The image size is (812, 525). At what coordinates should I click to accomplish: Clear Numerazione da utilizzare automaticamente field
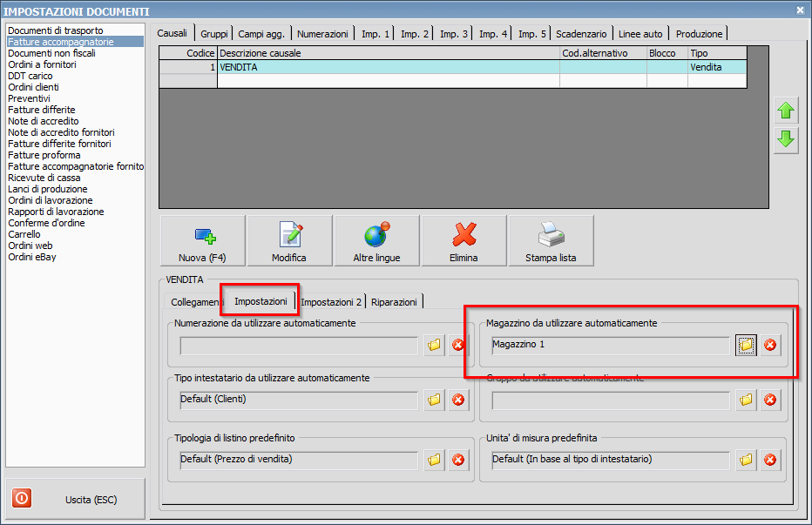458,345
